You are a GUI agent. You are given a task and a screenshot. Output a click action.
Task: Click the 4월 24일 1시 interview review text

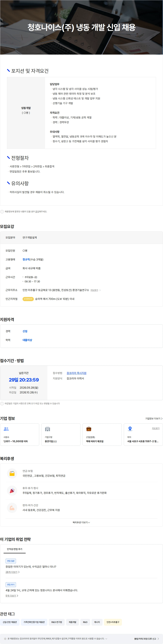[x=42, y=590]
